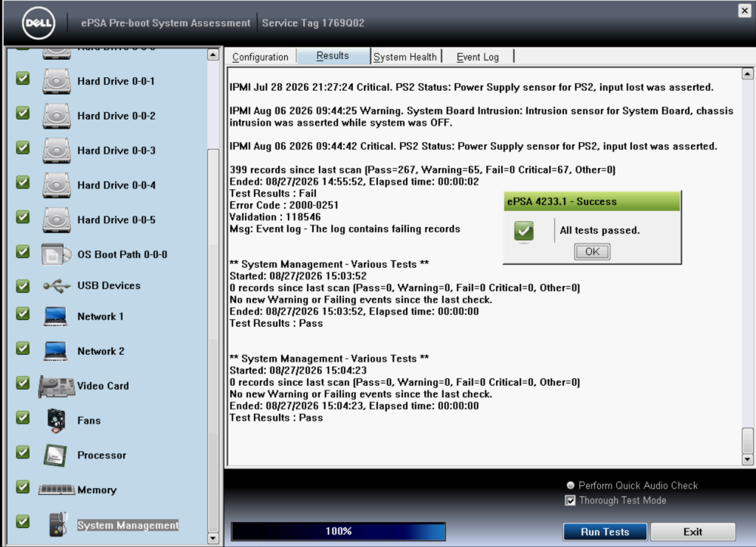This screenshot has height=547, width=756.
Task: Click the Hard Drive 0-0-3 disk icon
Action: [57, 151]
